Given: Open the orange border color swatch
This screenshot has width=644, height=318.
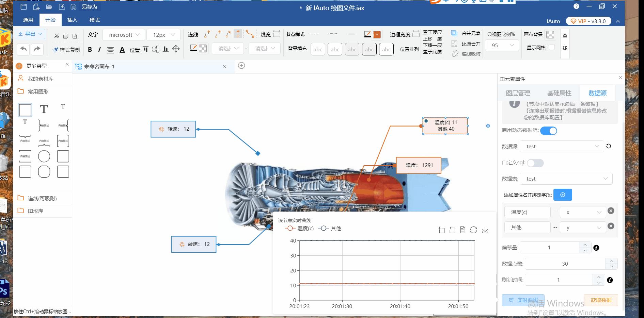Looking at the screenshot, I should coord(377,35).
